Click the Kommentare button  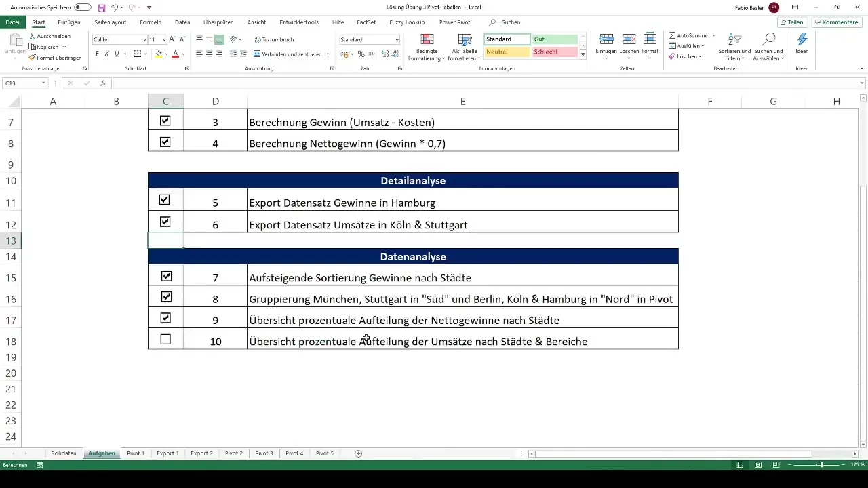point(836,22)
